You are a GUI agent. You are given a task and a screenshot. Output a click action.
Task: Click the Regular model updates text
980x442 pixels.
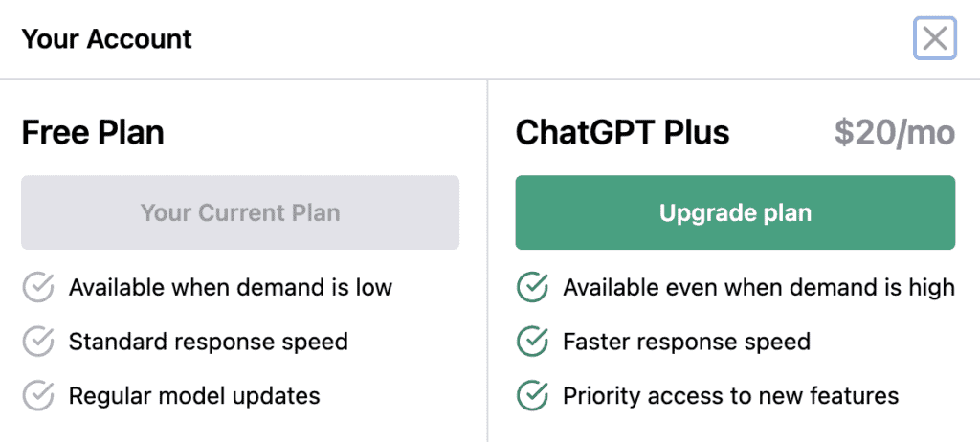click(x=194, y=395)
